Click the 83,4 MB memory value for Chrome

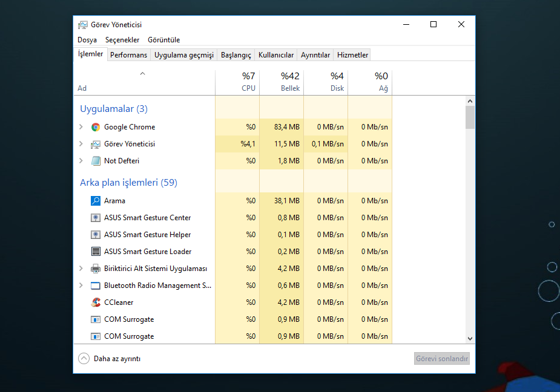[x=287, y=127]
